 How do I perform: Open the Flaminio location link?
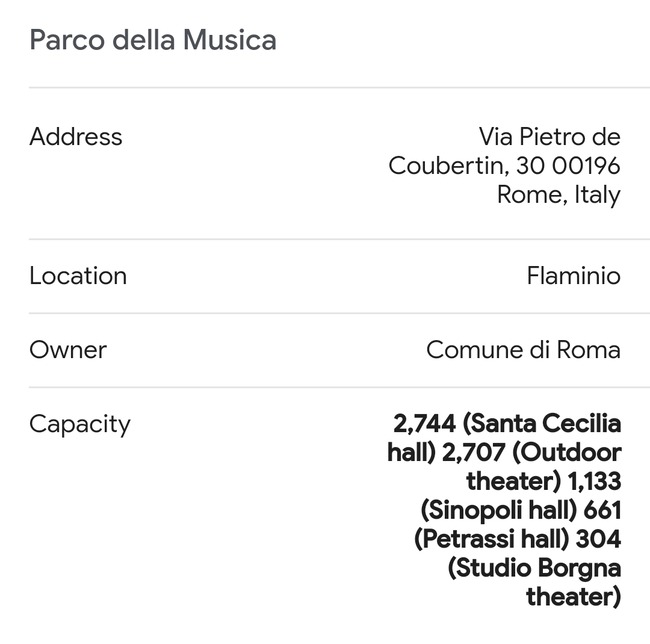[573, 276]
